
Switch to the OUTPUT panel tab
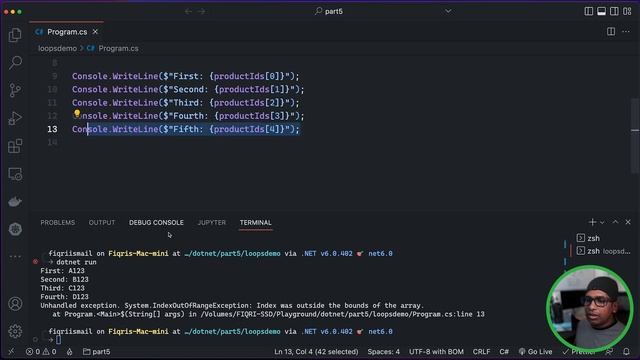pos(102,222)
